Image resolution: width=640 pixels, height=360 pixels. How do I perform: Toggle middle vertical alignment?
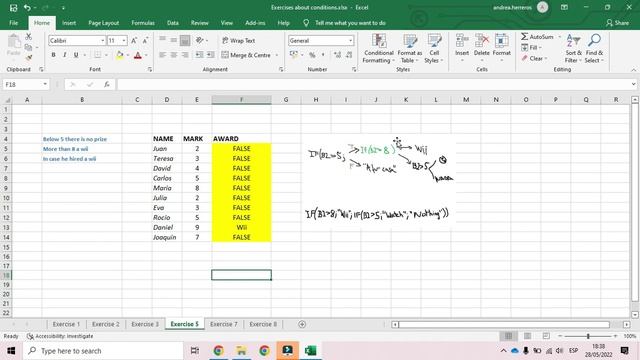click(x=174, y=40)
